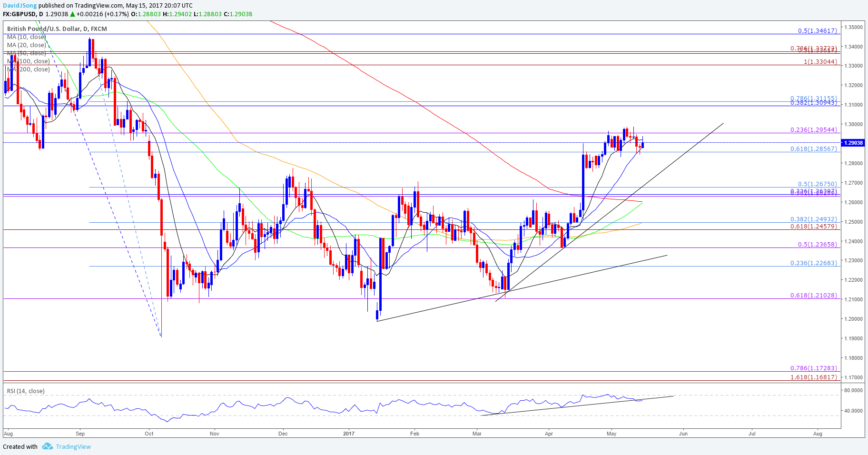Select the 0.5(1.26750) Fibonacci label
Viewport: 868px width, 455px height.
click(817, 184)
